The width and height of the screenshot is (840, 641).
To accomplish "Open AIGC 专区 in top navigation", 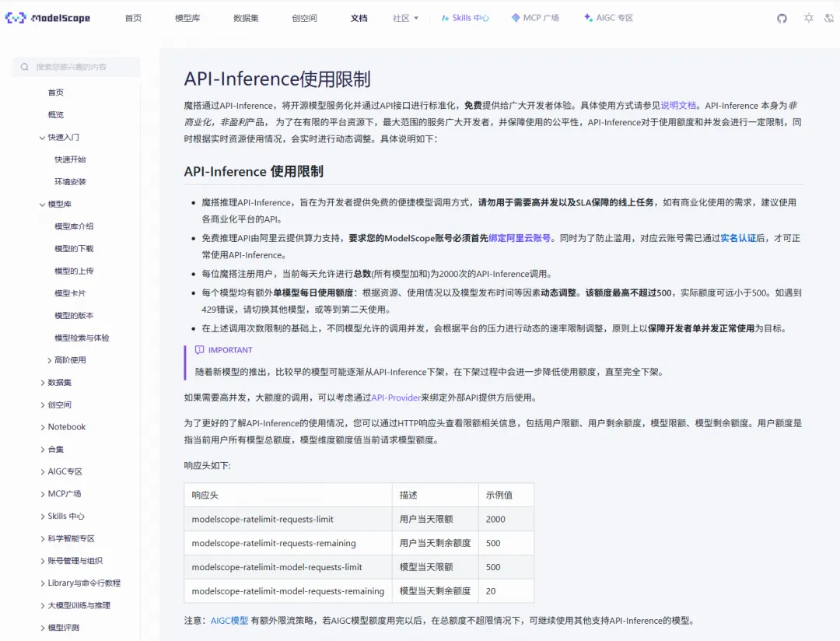I will click(608, 18).
